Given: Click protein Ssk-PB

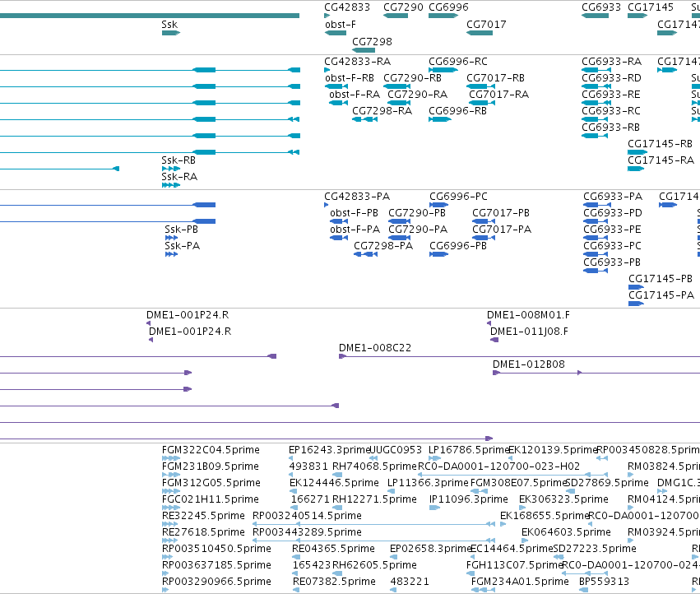Looking at the screenshot, I should pyautogui.click(x=181, y=230).
